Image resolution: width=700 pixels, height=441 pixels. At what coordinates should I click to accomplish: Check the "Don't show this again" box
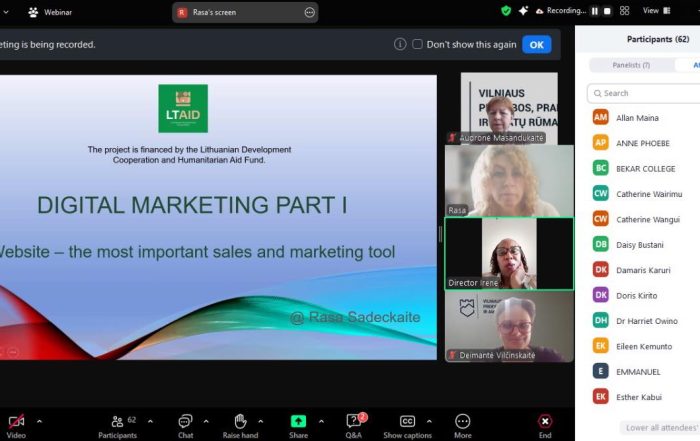pyautogui.click(x=417, y=44)
